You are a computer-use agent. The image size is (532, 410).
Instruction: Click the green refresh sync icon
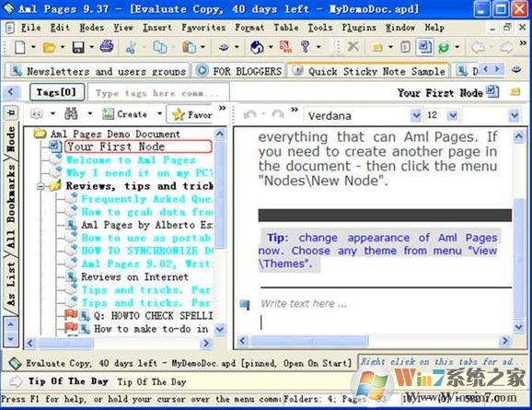tap(444, 48)
